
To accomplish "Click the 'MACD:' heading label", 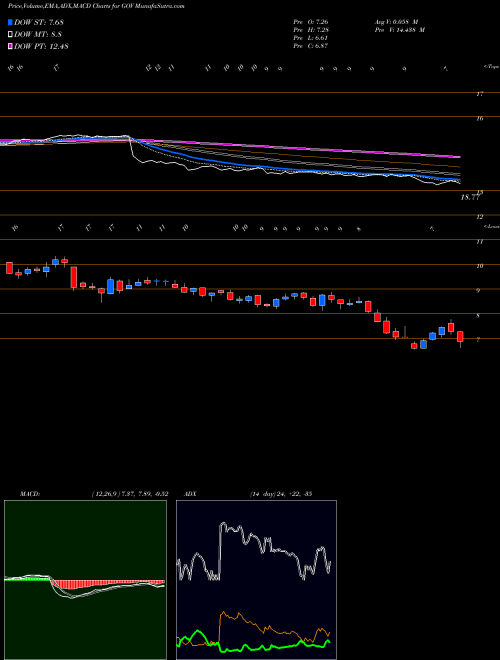I will point(29,494).
